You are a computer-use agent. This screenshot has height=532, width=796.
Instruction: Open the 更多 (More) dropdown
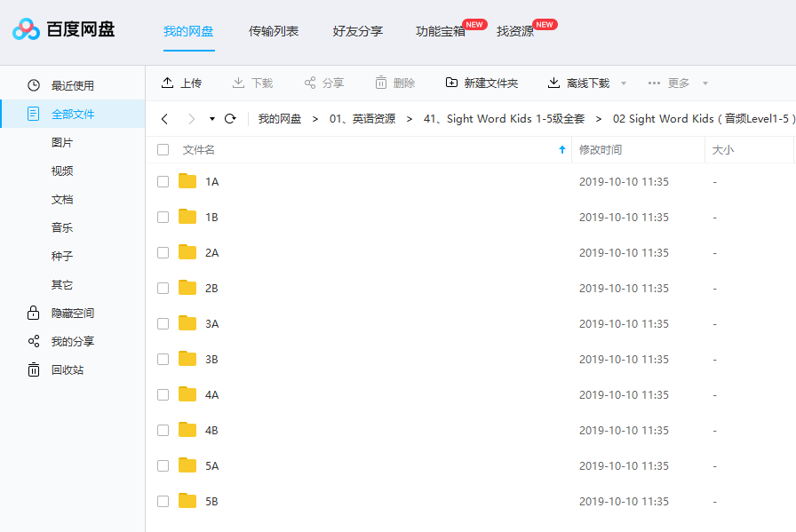665,83
